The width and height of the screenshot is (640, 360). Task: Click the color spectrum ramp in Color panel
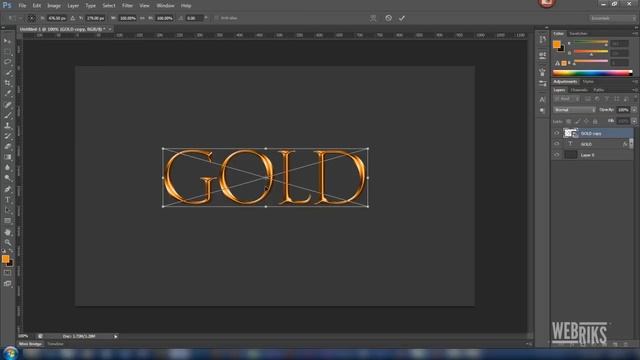pos(593,73)
